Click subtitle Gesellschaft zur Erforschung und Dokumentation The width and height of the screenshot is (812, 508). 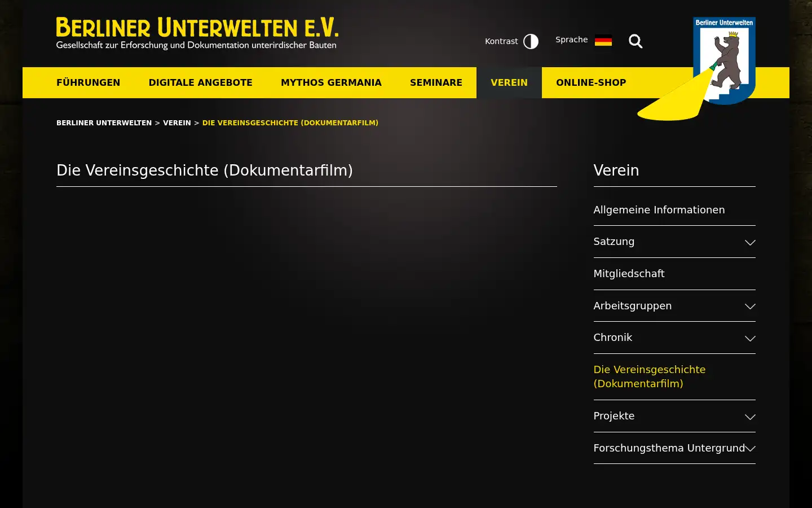196,45
